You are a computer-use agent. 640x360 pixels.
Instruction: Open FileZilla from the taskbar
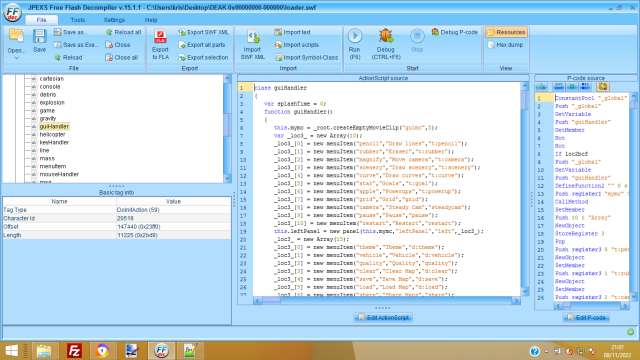(x=74, y=351)
